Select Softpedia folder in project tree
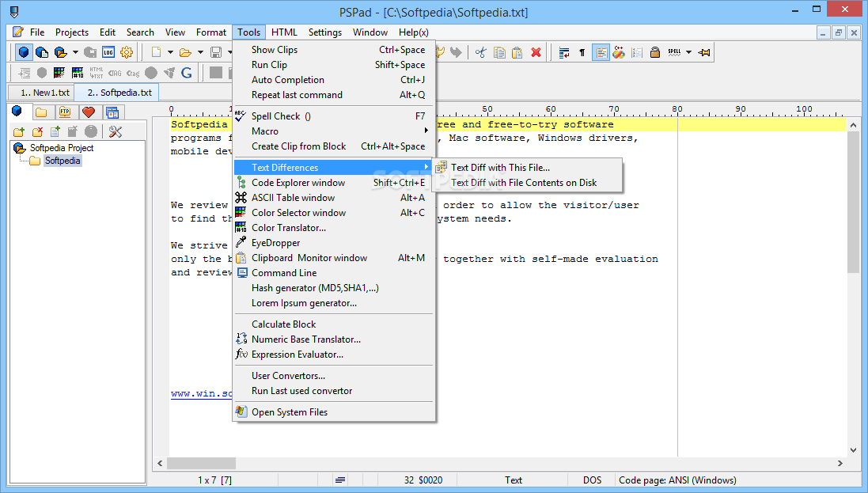The height and width of the screenshot is (493, 868). [63, 161]
